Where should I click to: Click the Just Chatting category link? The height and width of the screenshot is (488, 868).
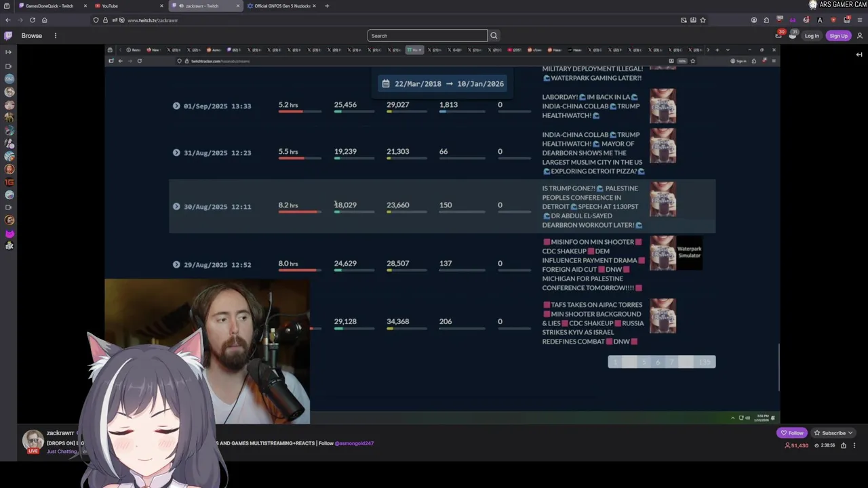pyautogui.click(x=62, y=451)
